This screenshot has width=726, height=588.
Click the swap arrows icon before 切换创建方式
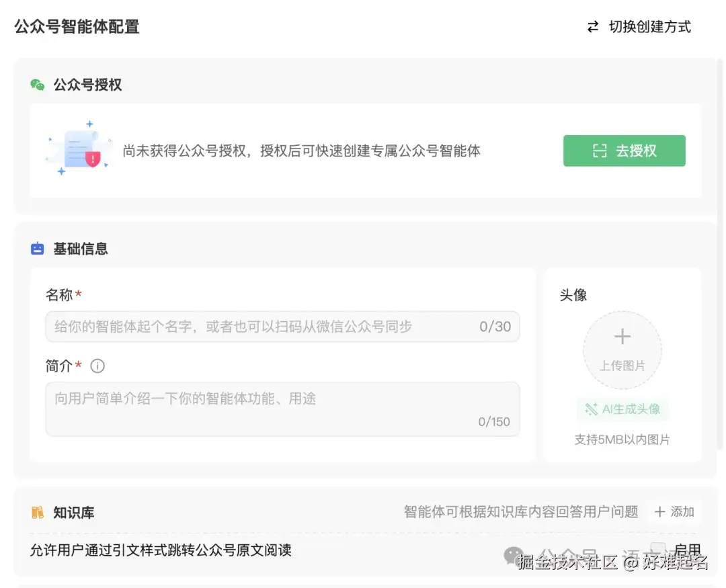click(592, 27)
